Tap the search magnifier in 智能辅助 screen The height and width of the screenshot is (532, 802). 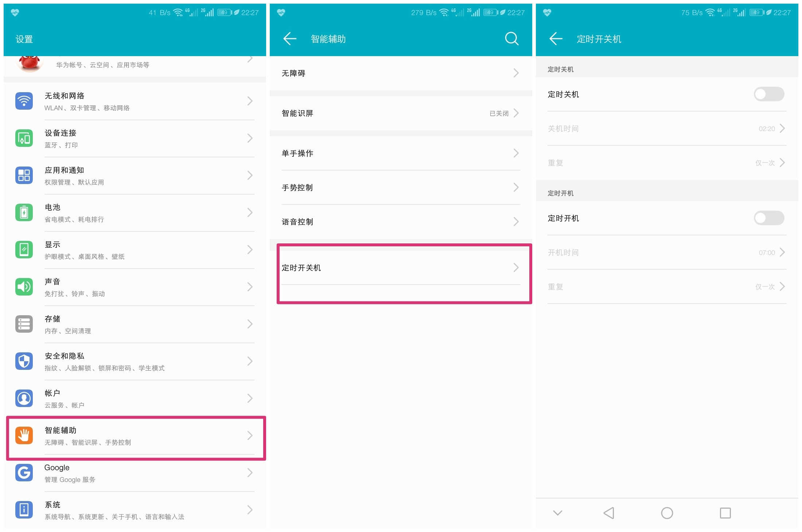tap(512, 39)
